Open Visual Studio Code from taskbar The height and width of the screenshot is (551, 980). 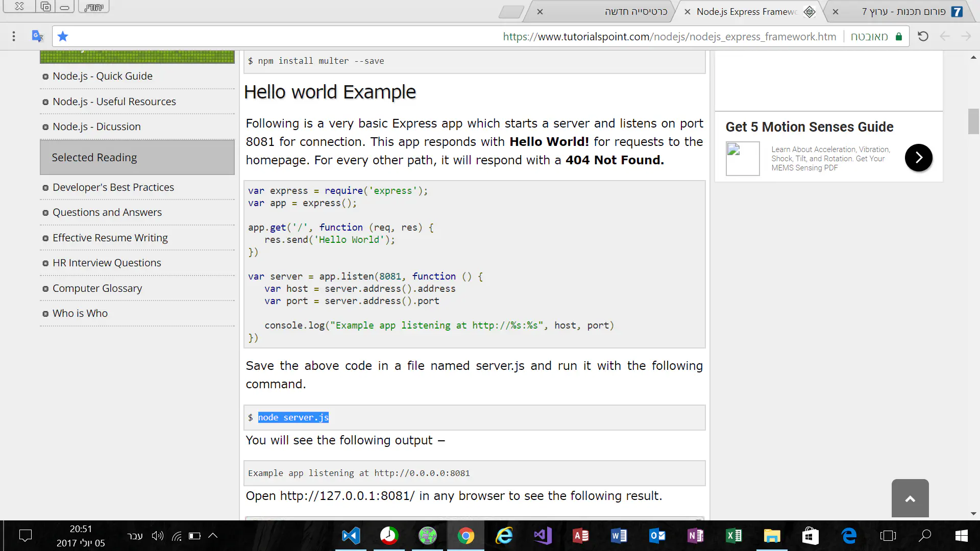point(351,536)
